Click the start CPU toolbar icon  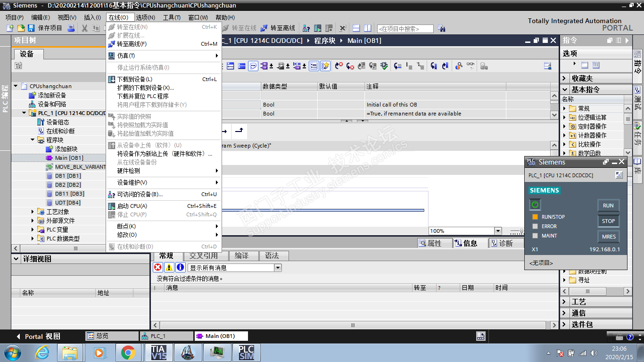(318, 28)
